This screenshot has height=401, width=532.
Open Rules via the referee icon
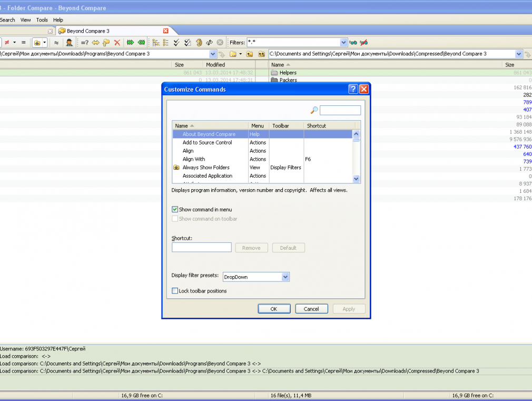(69, 43)
